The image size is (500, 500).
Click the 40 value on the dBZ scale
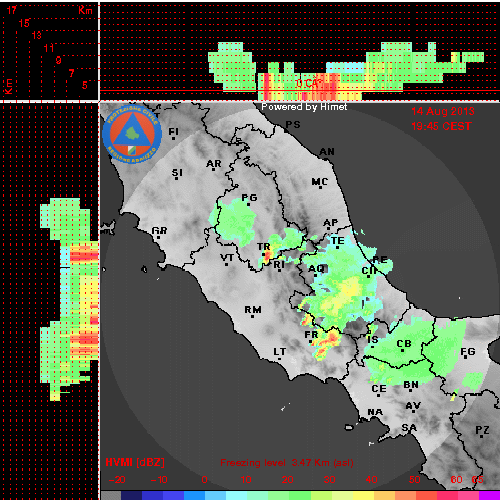371,480
